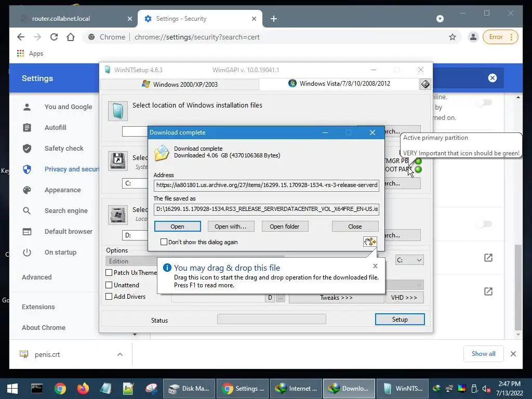Click the Autofill clipboard icon in Settings
This screenshot has width=532, height=399.
(27, 128)
